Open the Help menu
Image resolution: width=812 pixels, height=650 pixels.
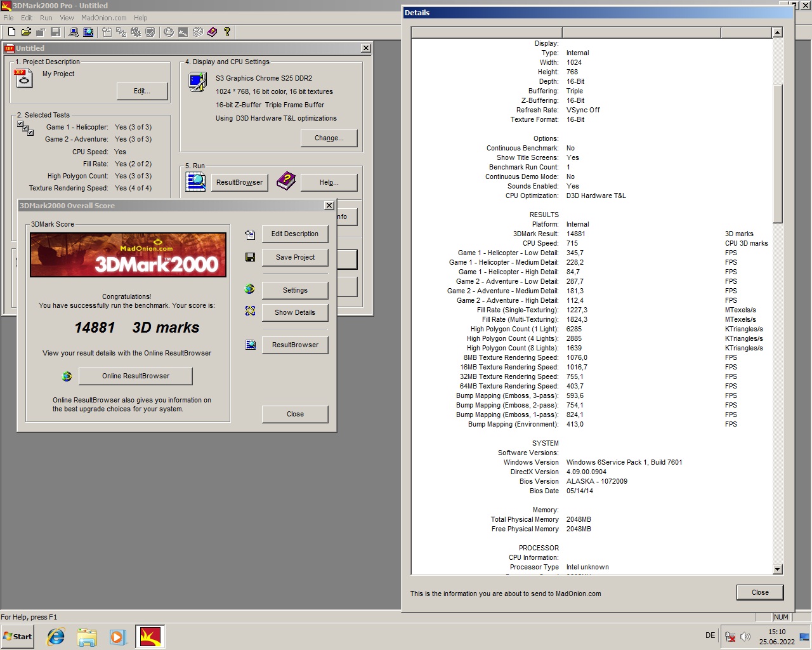coord(140,18)
